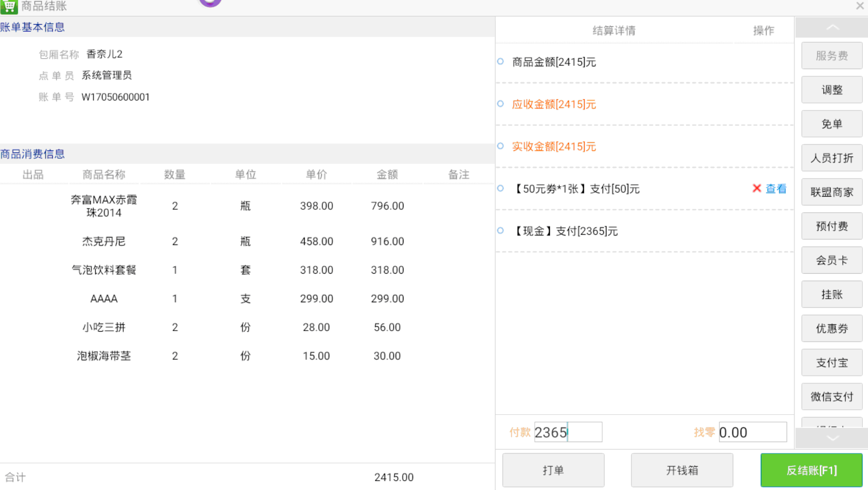The height and width of the screenshot is (490, 868).
Task: Click the 2415.00 total amount
Action: (x=394, y=477)
